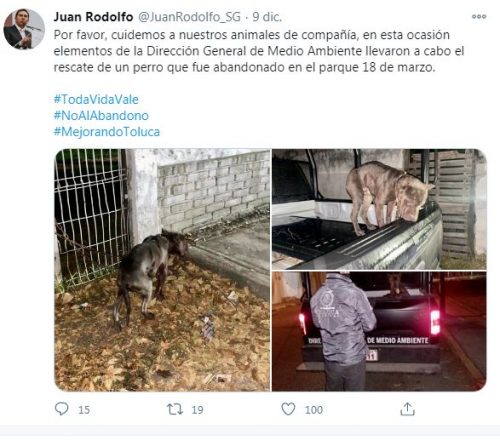The image size is (500, 440).
Task: View the 15 replies count
Action: (x=84, y=410)
